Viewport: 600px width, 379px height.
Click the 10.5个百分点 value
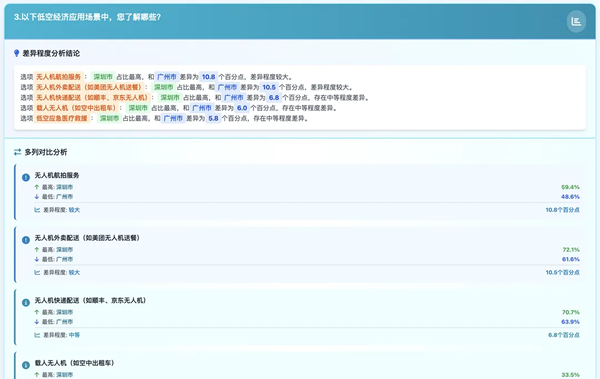tap(562, 272)
